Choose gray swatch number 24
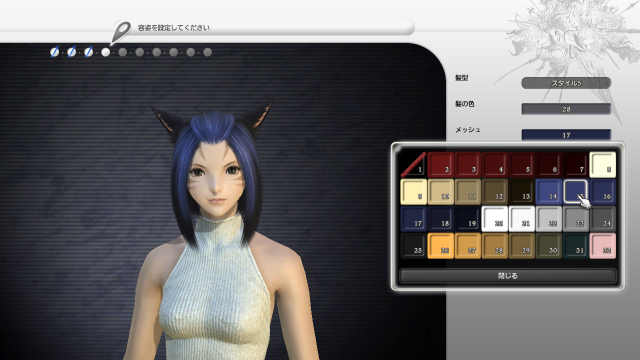The width and height of the screenshot is (640, 360). (603, 219)
